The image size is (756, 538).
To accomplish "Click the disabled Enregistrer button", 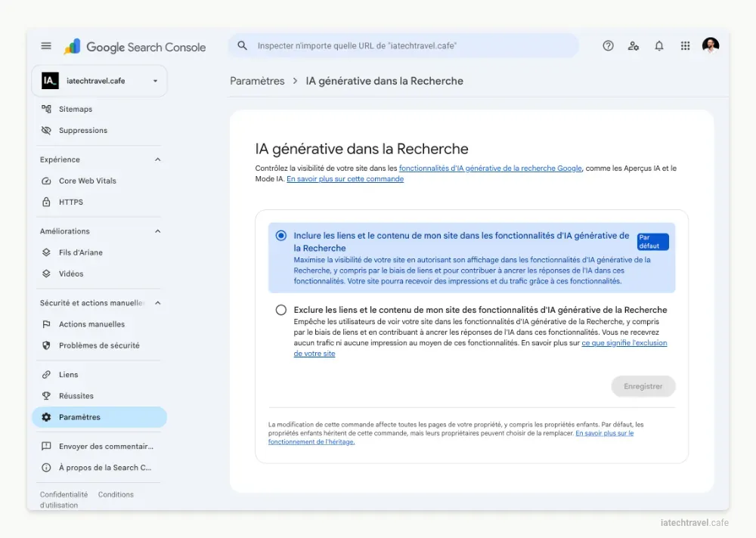I will pyautogui.click(x=643, y=386).
